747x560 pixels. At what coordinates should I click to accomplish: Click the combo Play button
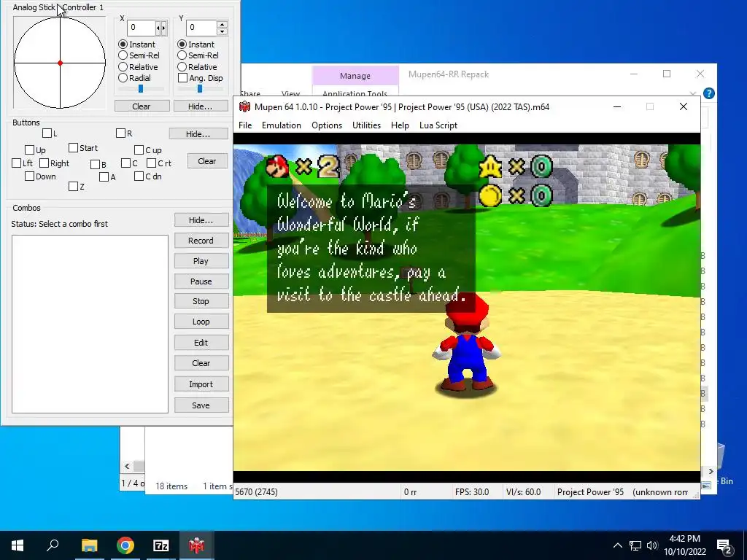point(201,262)
